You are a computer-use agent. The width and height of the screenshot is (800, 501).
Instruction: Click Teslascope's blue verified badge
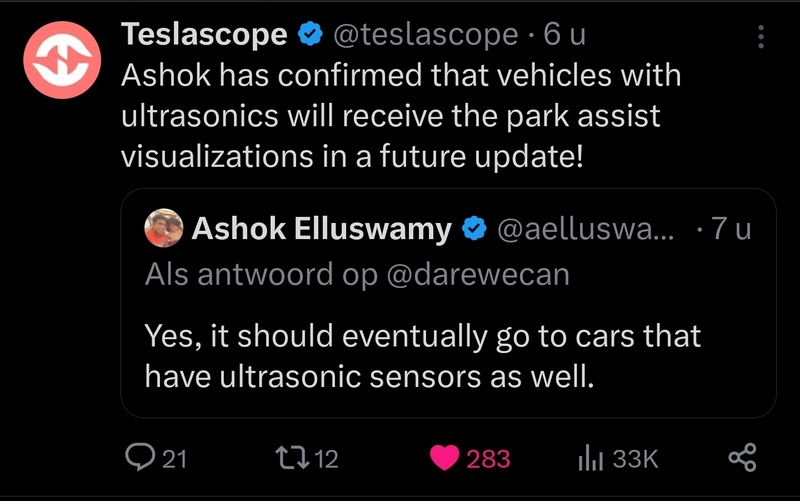(310, 34)
